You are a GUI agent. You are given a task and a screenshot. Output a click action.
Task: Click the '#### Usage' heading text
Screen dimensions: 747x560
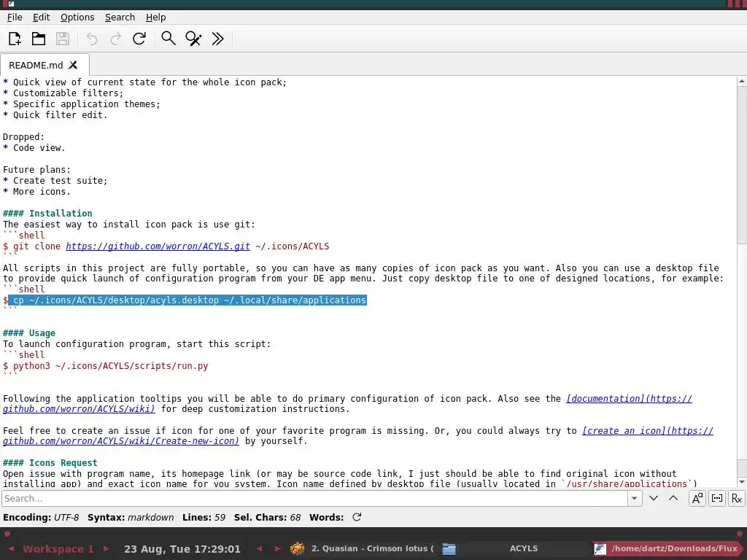click(29, 332)
